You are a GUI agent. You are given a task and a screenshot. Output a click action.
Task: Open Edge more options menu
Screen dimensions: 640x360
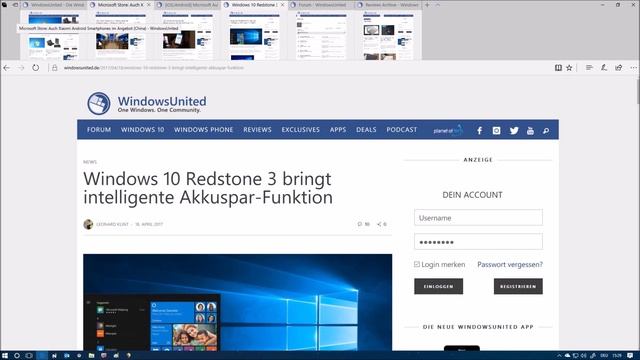tap(633, 68)
